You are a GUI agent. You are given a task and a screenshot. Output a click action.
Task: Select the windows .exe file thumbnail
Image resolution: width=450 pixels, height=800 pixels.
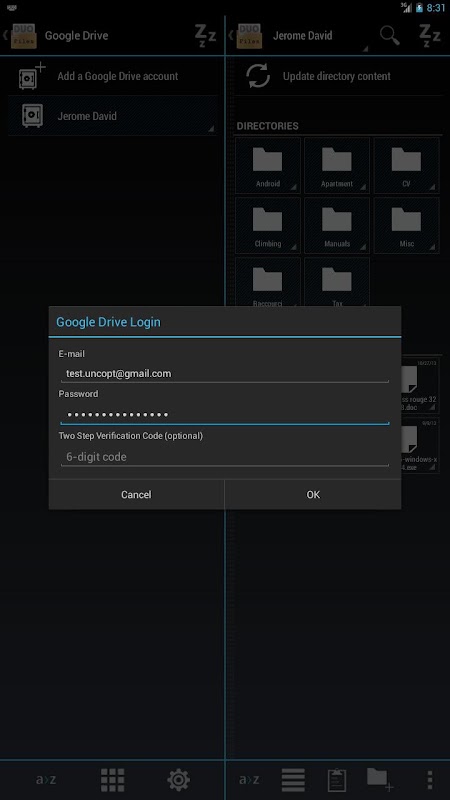click(x=420, y=445)
